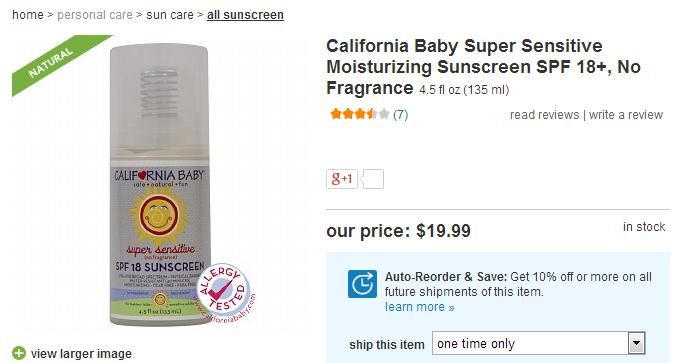Click the sunscreen product image

(x=160, y=184)
